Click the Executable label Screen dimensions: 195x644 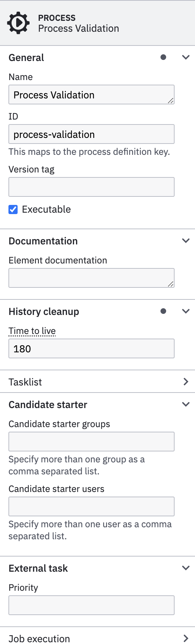point(46,209)
